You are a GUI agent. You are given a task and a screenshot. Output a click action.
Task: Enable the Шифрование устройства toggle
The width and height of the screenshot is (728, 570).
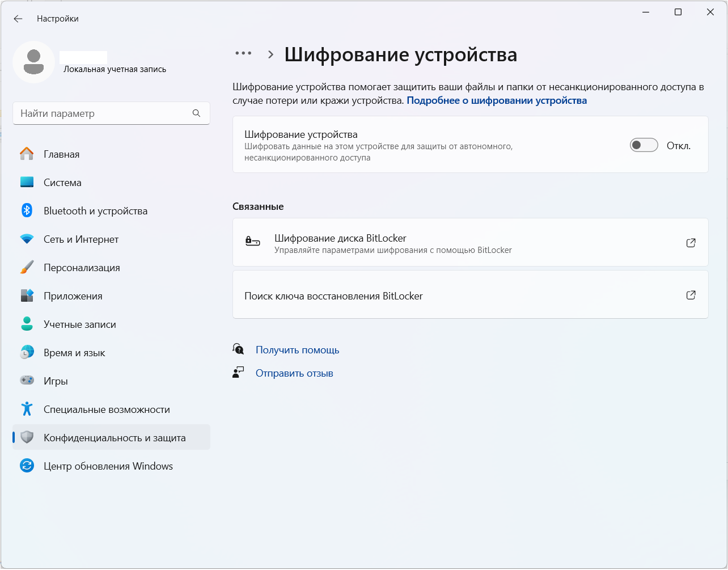(644, 145)
